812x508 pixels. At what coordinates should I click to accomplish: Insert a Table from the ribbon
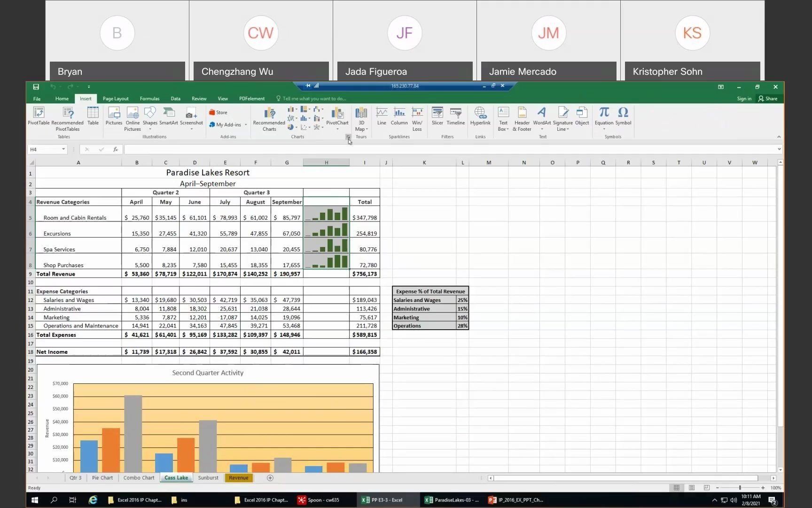click(x=93, y=116)
